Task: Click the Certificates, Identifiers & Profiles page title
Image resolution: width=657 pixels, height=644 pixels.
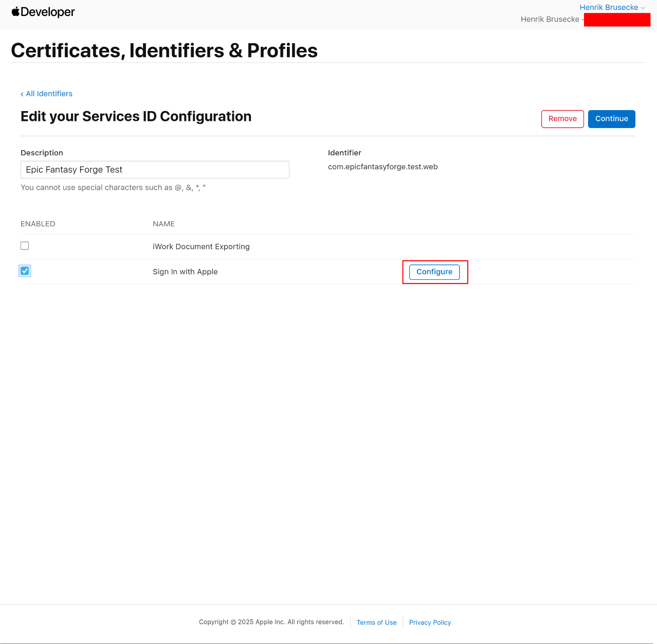Action: tap(164, 50)
